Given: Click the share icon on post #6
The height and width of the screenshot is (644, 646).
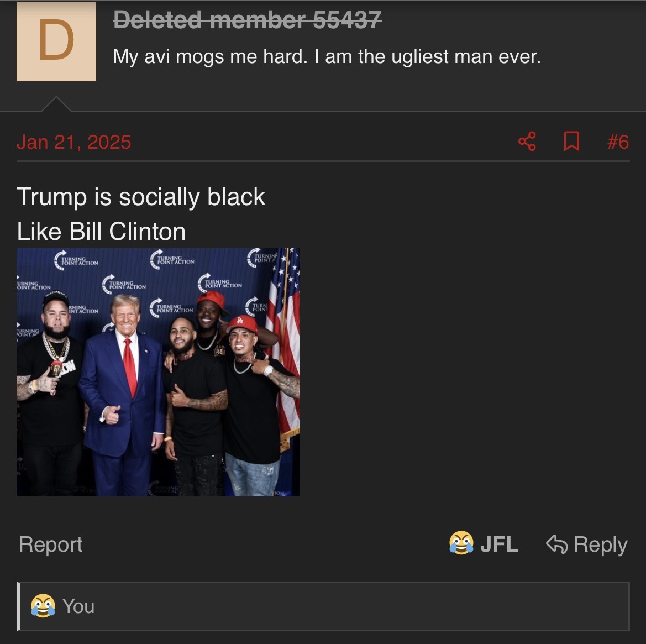Looking at the screenshot, I should 527,142.
